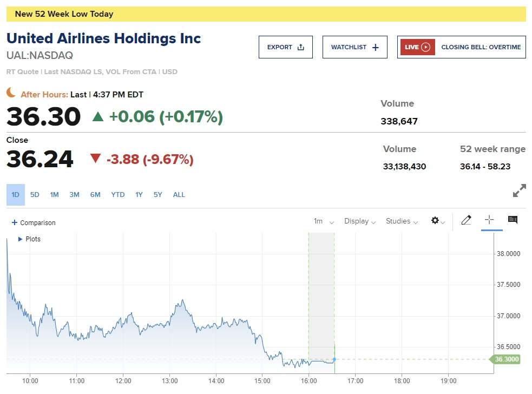Viewport: 532px width, 394px height.
Task: Click the New 52 Week Low banner
Action: pos(266,14)
